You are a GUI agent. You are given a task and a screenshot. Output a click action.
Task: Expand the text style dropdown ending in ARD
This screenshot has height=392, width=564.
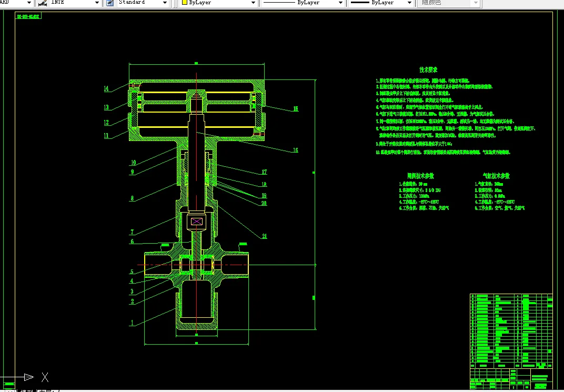click(x=29, y=3)
